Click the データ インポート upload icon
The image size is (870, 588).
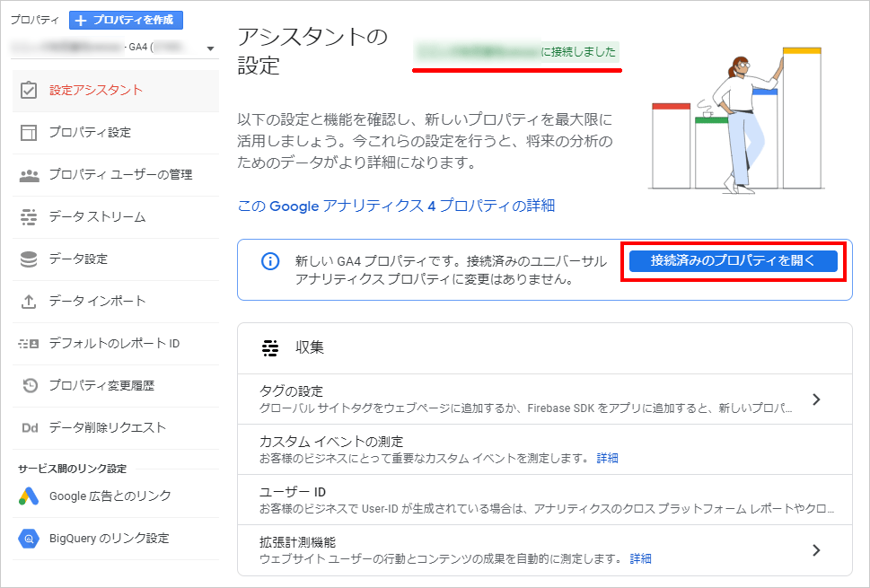(29, 302)
